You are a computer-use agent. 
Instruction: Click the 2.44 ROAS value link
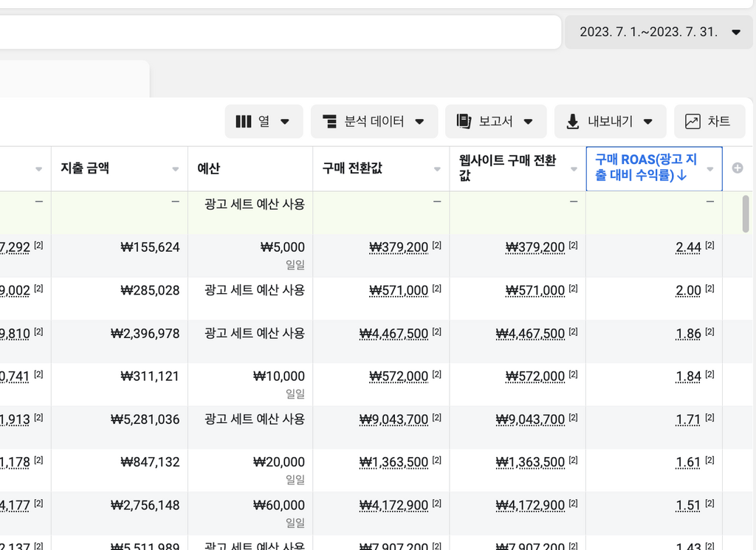pyautogui.click(x=688, y=247)
